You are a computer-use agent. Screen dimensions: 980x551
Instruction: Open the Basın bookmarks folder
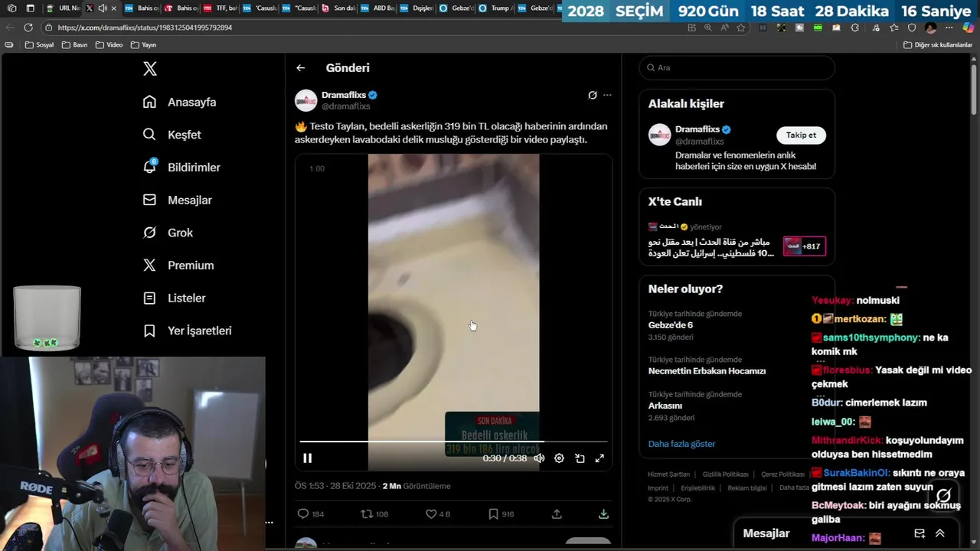(x=74, y=45)
